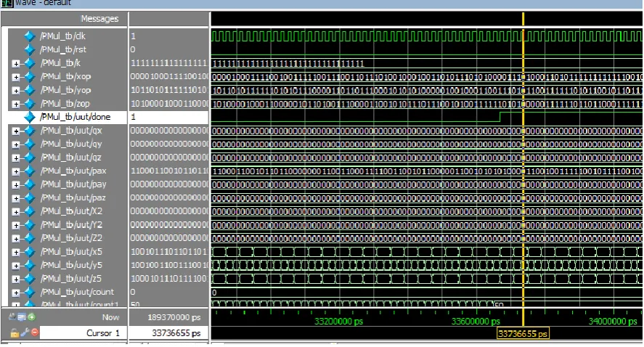Expand the /PMul_tb/k signal bus
Screen dimensions: 644x347
point(15,64)
